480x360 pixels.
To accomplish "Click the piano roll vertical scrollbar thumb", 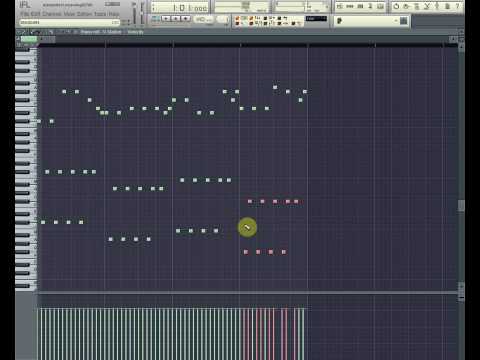I will (x=461, y=206).
